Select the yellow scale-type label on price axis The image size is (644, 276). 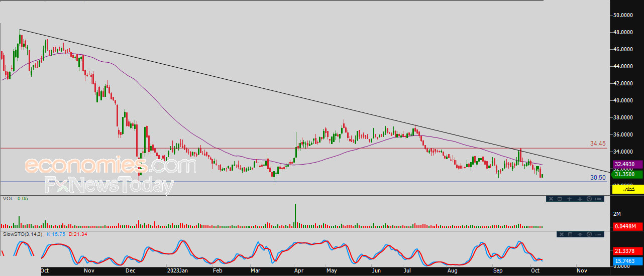tap(627, 189)
